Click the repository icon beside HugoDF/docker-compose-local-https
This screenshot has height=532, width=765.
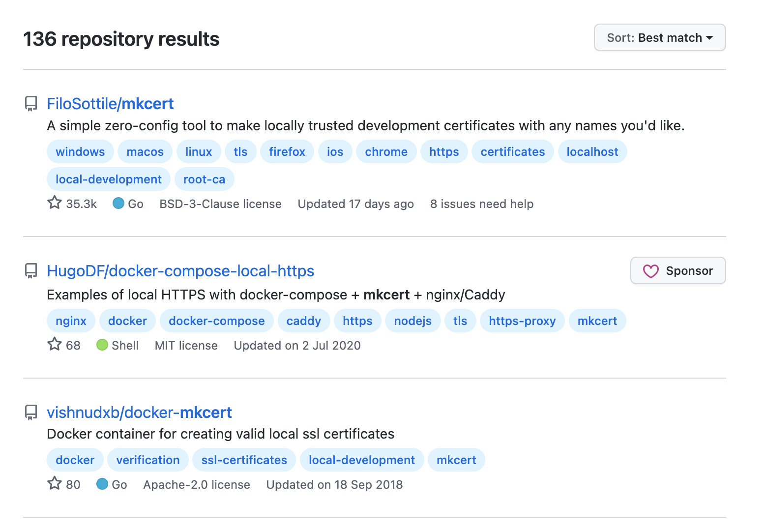[x=31, y=271]
